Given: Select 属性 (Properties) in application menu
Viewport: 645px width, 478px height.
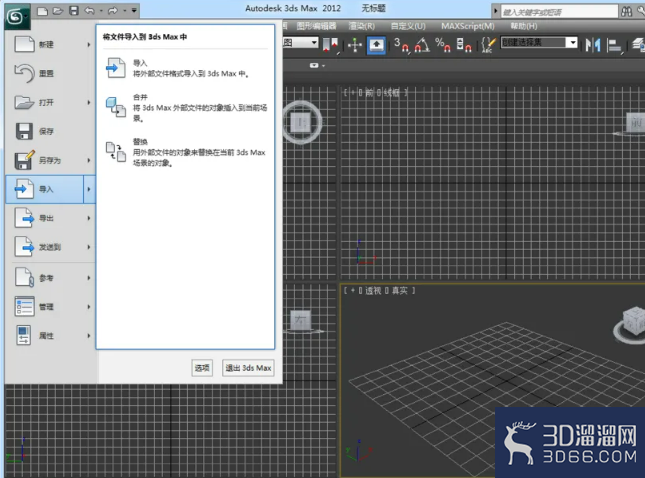Looking at the screenshot, I should click(x=44, y=336).
